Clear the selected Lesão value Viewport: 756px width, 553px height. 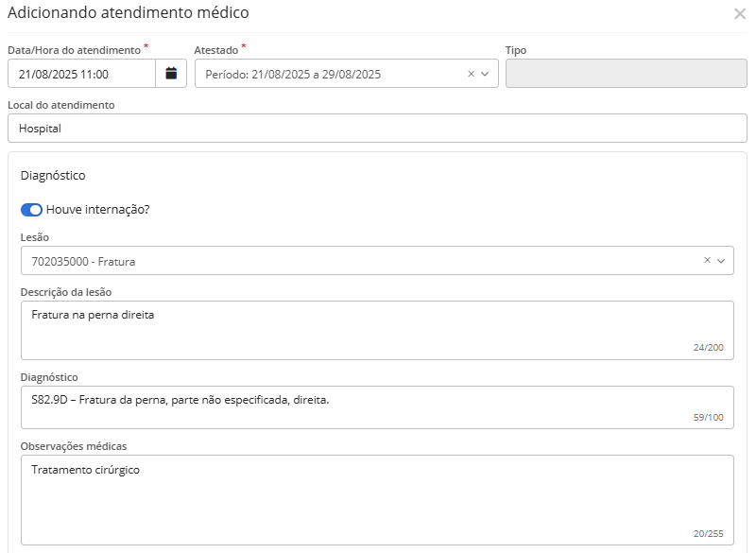pyautogui.click(x=707, y=261)
